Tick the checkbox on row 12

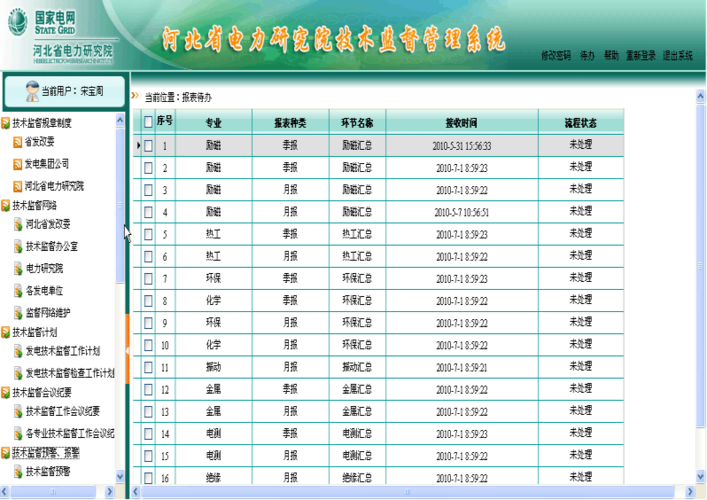[x=148, y=389]
